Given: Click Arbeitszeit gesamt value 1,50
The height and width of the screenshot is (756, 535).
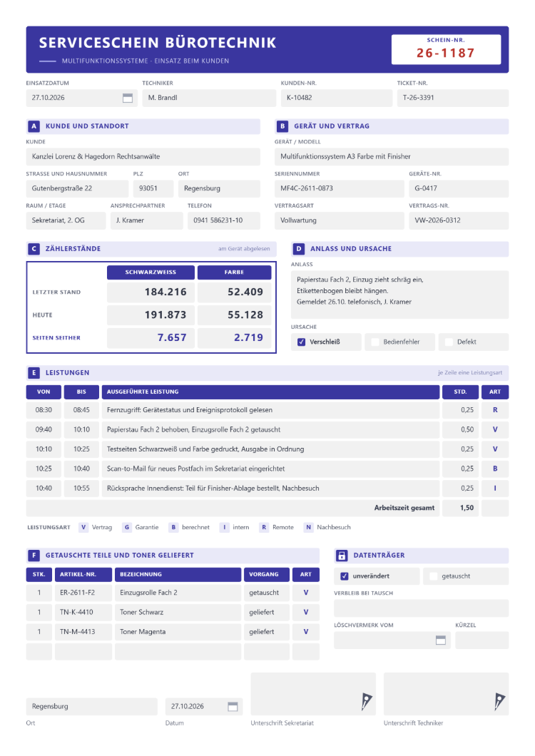Looking at the screenshot, I should click(x=460, y=508).
